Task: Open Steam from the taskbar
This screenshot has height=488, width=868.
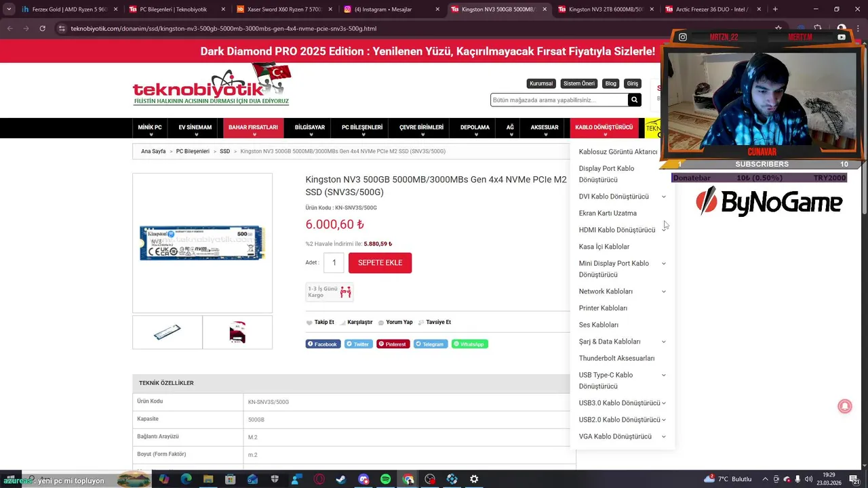Action: click(340, 479)
